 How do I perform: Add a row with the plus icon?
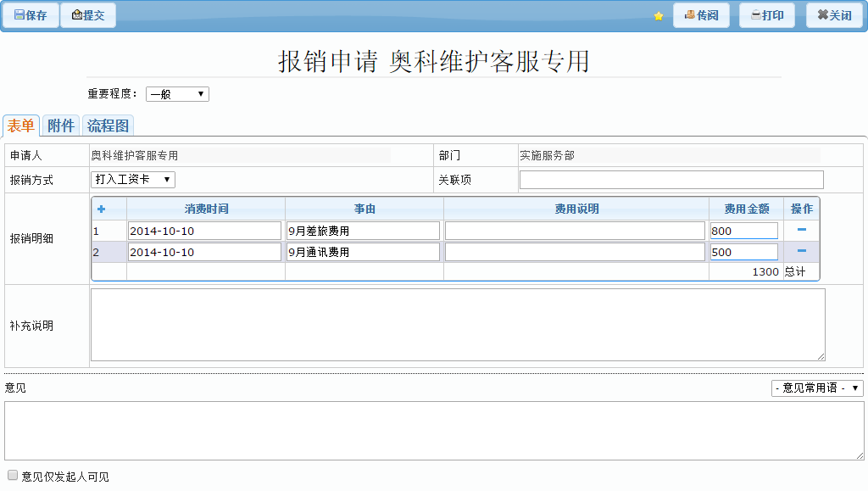point(102,209)
